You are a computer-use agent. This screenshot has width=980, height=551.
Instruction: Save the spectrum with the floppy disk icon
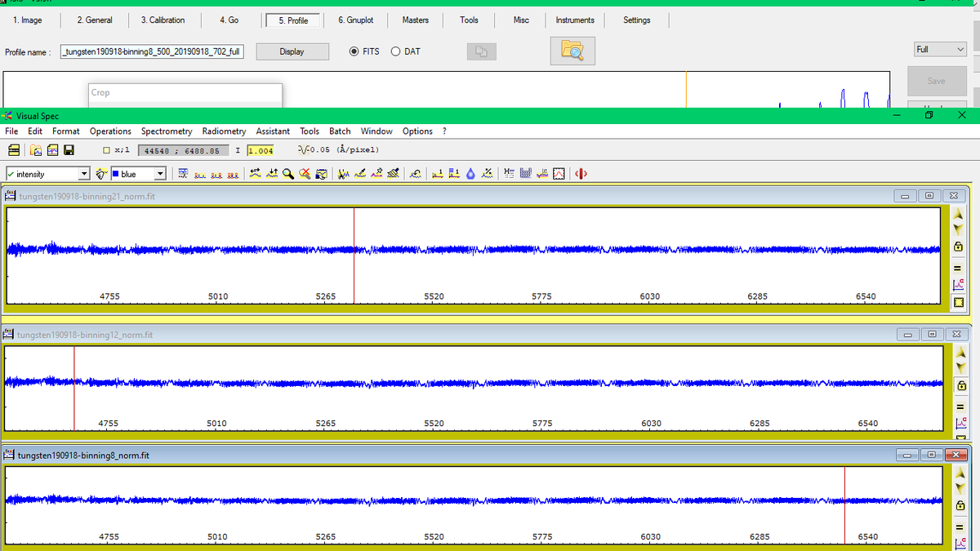point(69,150)
